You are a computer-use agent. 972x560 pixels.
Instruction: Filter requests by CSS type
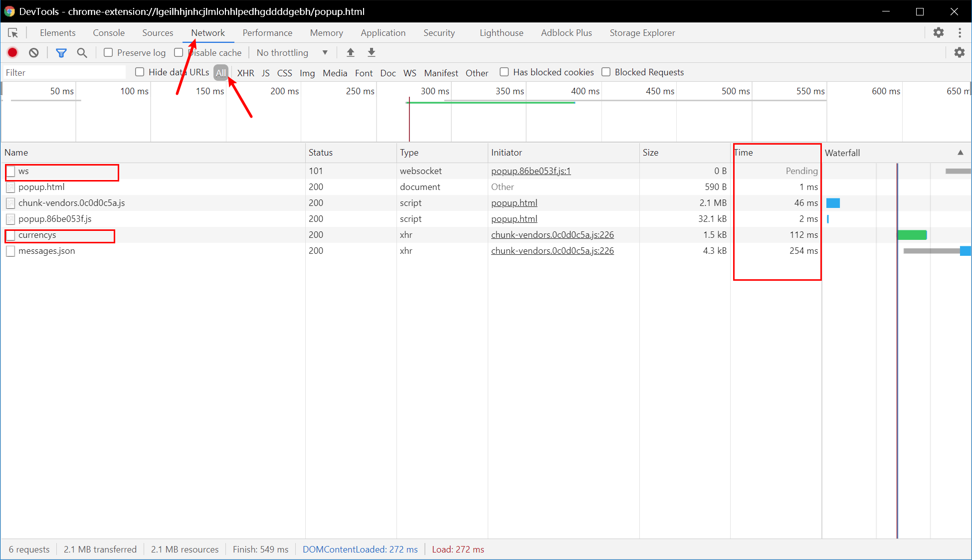[x=285, y=73]
